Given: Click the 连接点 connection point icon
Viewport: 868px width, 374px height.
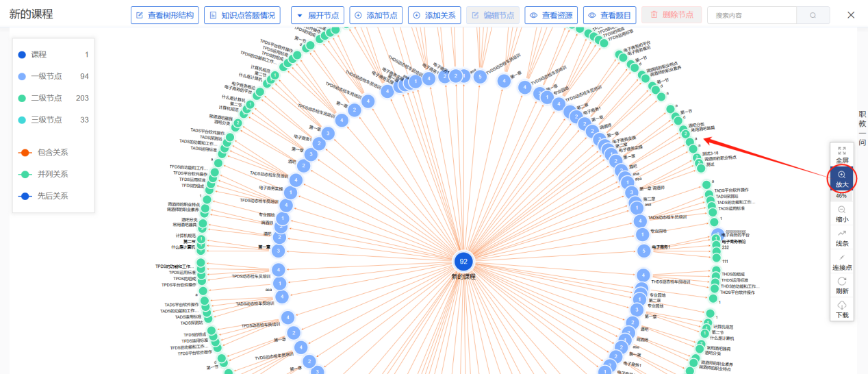Looking at the screenshot, I should [841, 258].
